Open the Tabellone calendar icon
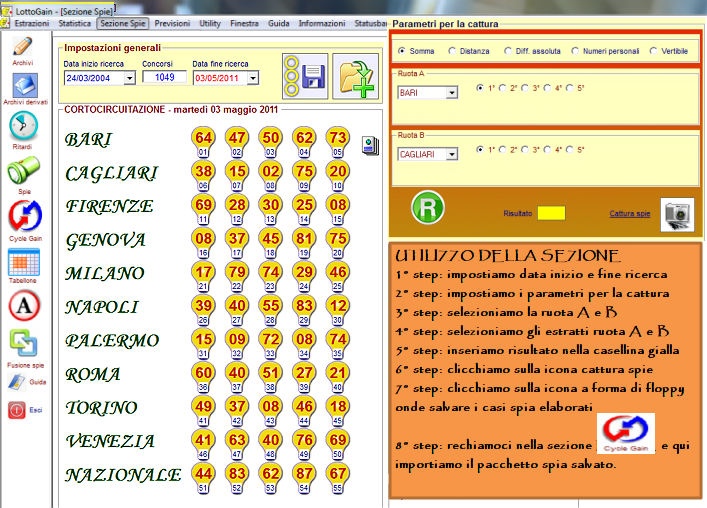 coord(24,262)
